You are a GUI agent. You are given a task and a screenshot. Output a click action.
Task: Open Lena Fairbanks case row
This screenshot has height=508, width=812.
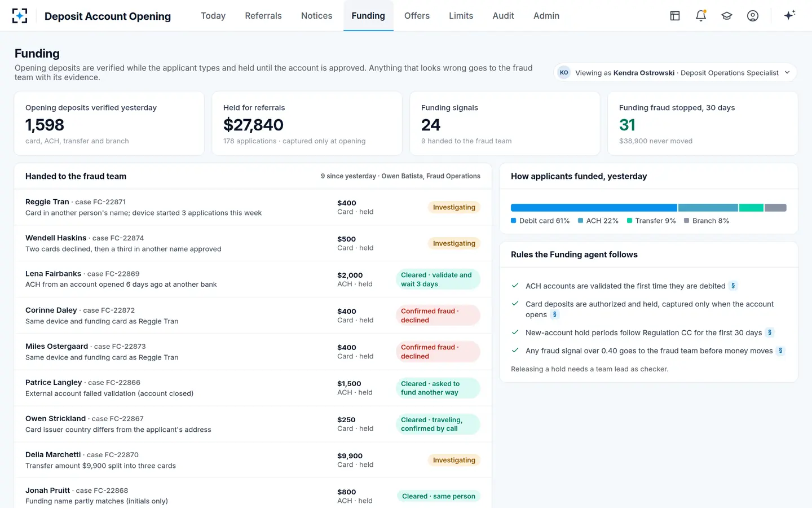253,279
